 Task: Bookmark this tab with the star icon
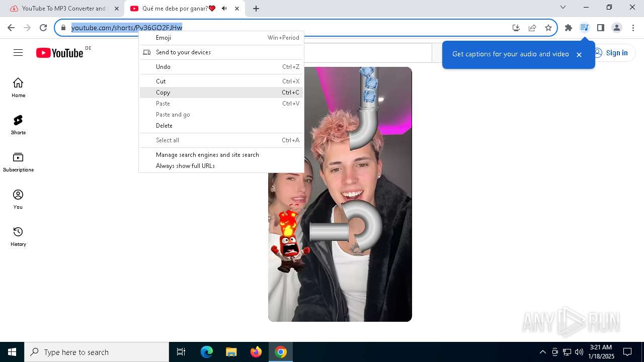pyautogui.click(x=548, y=28)
